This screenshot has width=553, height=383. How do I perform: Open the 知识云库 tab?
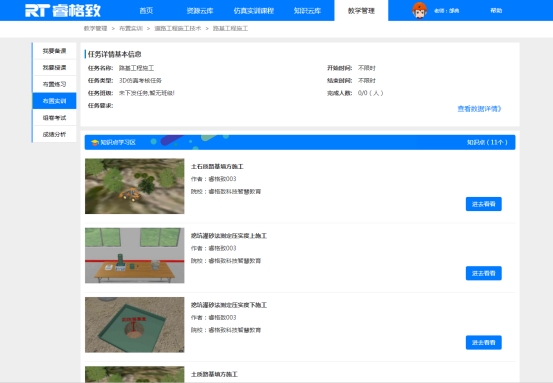click(x=307, y=11)
